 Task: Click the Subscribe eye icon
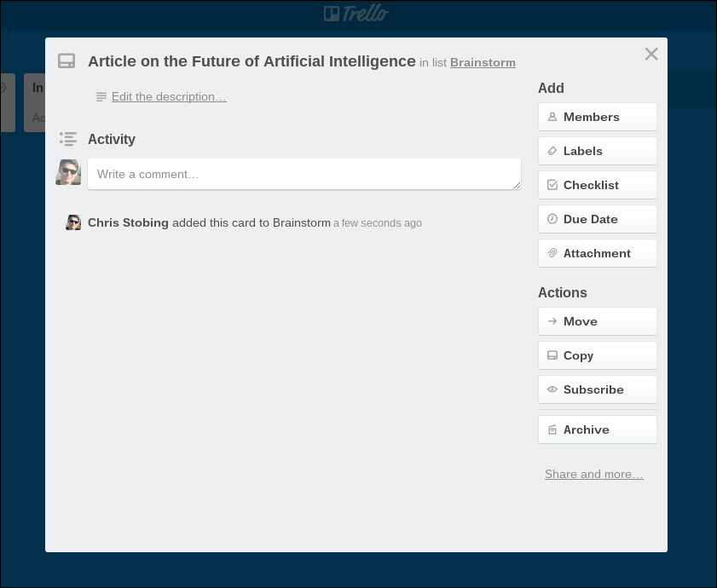[553, 389]
